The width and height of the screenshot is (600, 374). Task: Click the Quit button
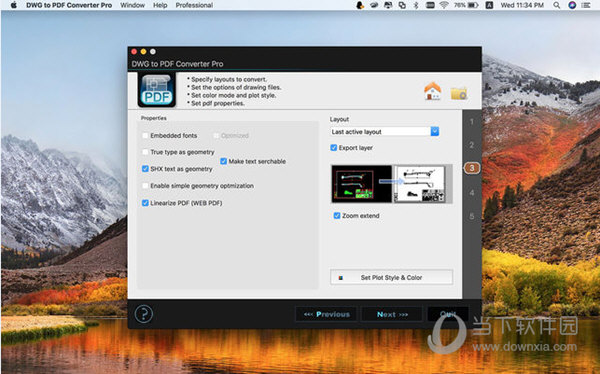click(448, 314)
